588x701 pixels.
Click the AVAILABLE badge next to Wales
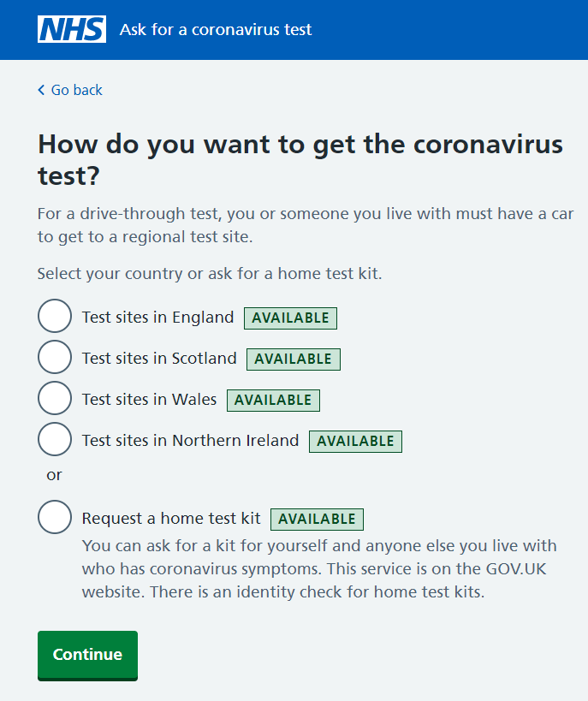pos(273,400)
